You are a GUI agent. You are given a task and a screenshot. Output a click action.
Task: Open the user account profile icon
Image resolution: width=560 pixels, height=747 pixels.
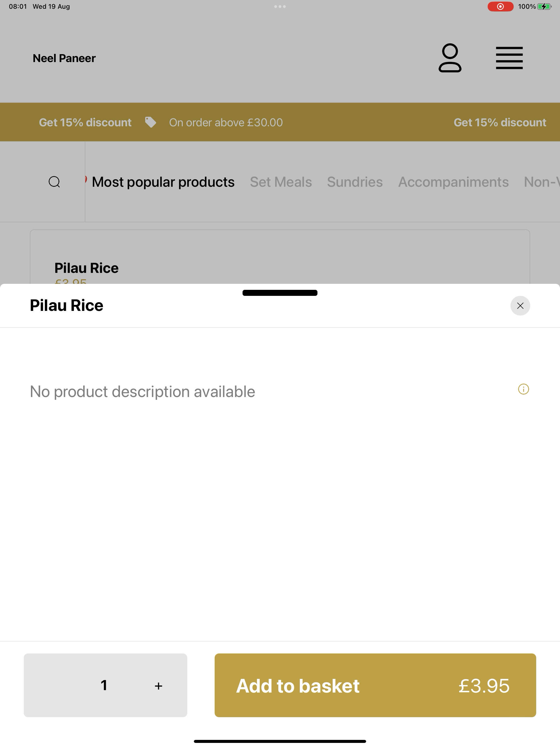[x=450, y=58]
